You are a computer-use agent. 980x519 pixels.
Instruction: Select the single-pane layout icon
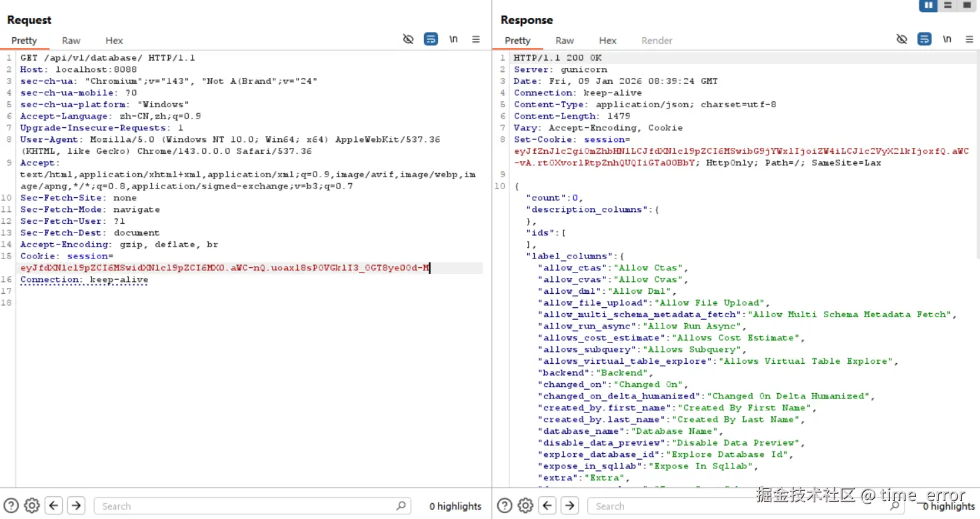point(966,5)
